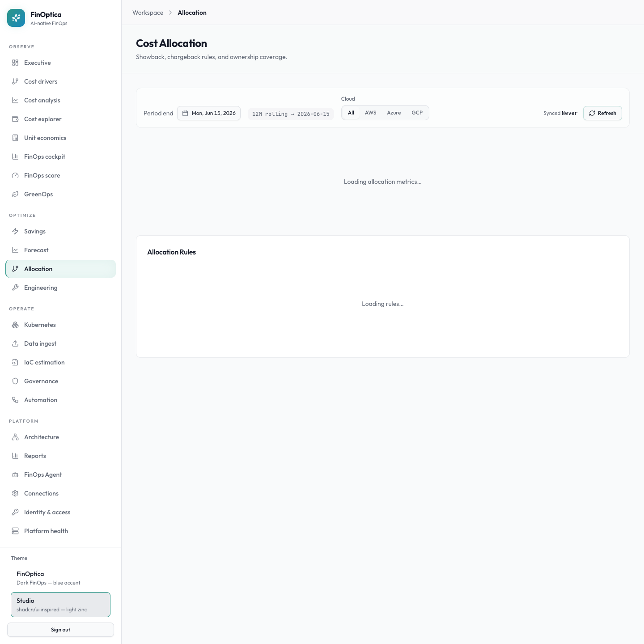Image resolution: width=644 pixels, height=644 pixels.
Task: Click the Architecture network icon
Action: click(15, 437)
